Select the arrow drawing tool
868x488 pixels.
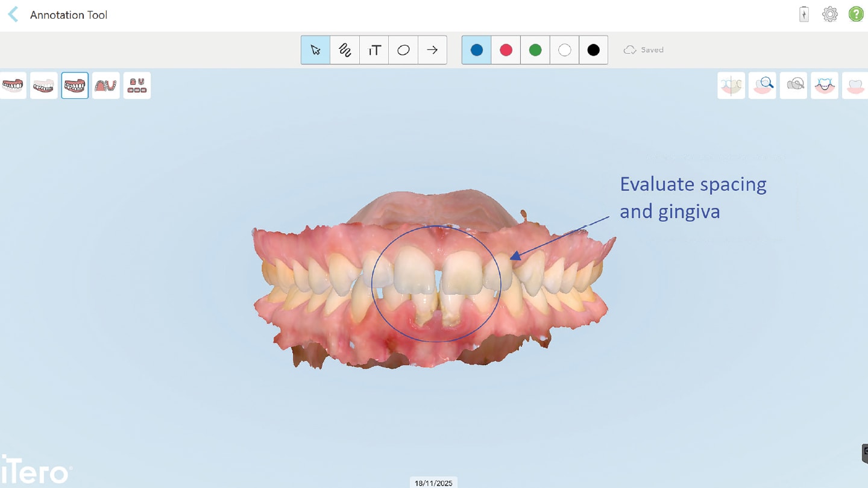click(432, 50)
